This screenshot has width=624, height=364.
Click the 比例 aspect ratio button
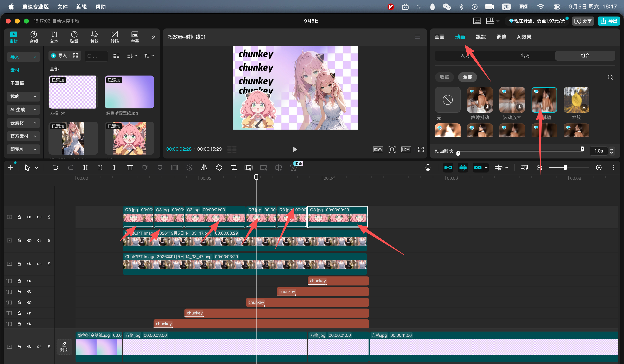tap(406, 149)
